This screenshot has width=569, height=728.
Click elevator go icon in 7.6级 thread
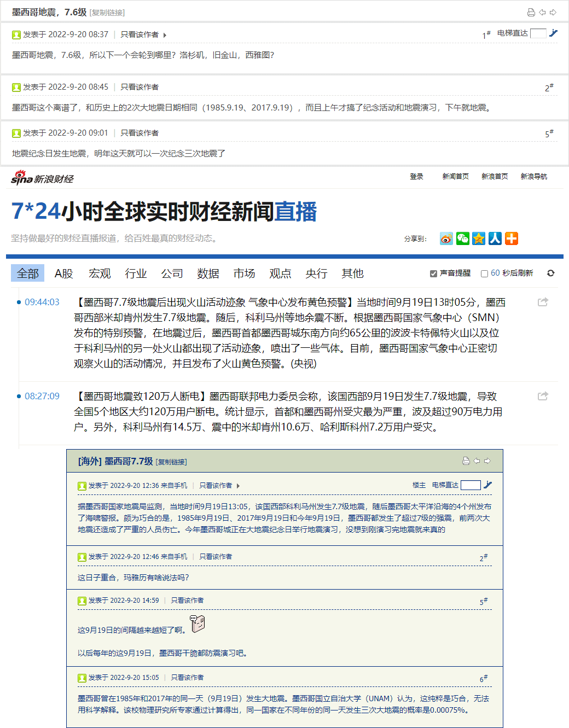point(553,33)
